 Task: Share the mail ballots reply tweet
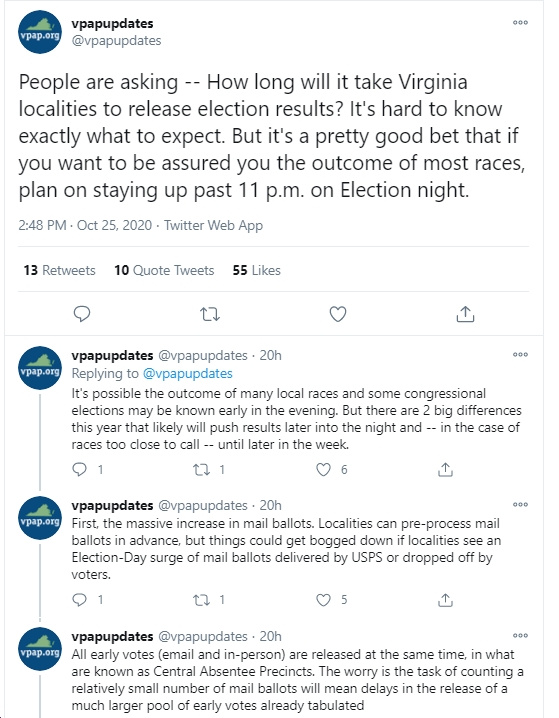445,600
